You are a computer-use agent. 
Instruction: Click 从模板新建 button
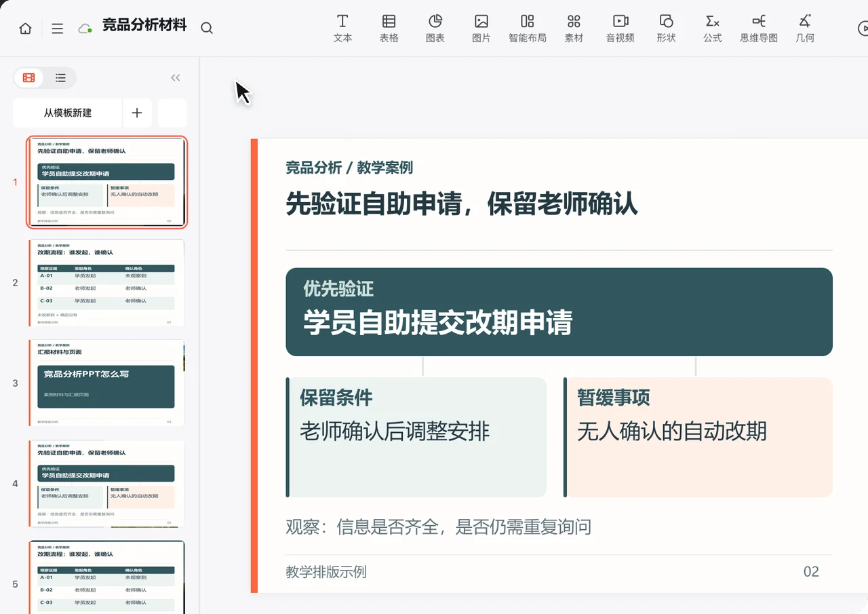67,113
